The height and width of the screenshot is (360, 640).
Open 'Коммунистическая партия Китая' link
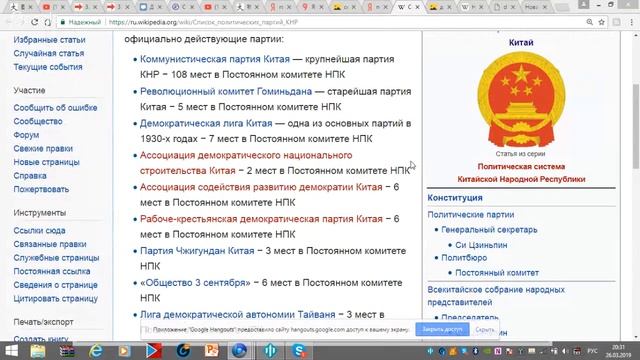[215, 59]
